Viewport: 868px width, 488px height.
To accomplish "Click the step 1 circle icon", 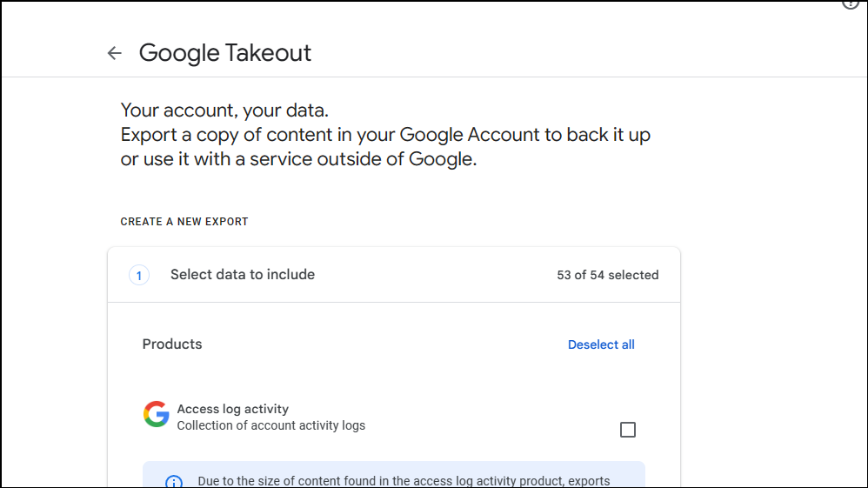I will click(139, 275).
